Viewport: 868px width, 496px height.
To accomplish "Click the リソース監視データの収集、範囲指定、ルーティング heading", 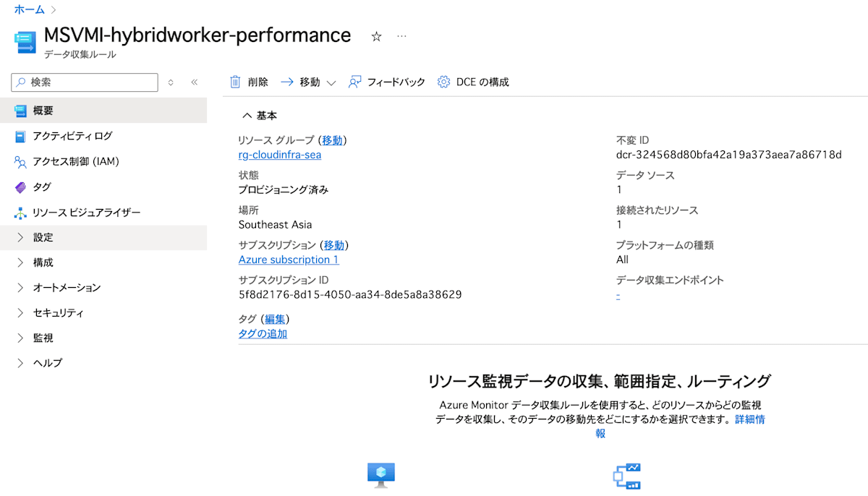I will coord(600,381).
